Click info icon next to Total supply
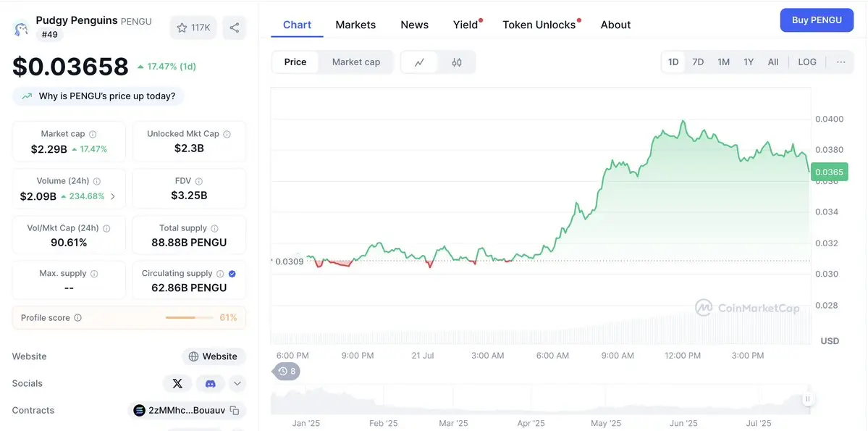The width and height of the screenshot is (868, 431). coord(214,228)
